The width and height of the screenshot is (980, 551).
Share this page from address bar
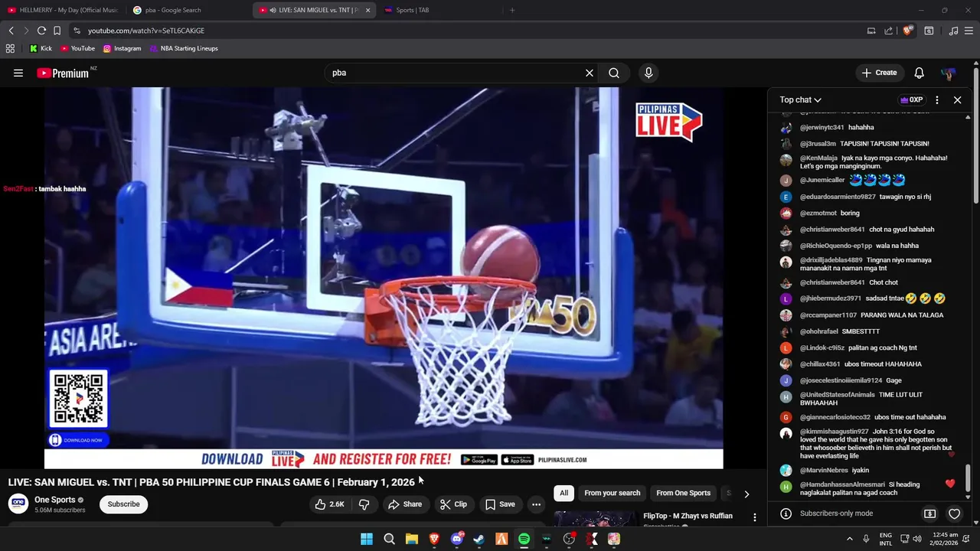tap(889, 31)
